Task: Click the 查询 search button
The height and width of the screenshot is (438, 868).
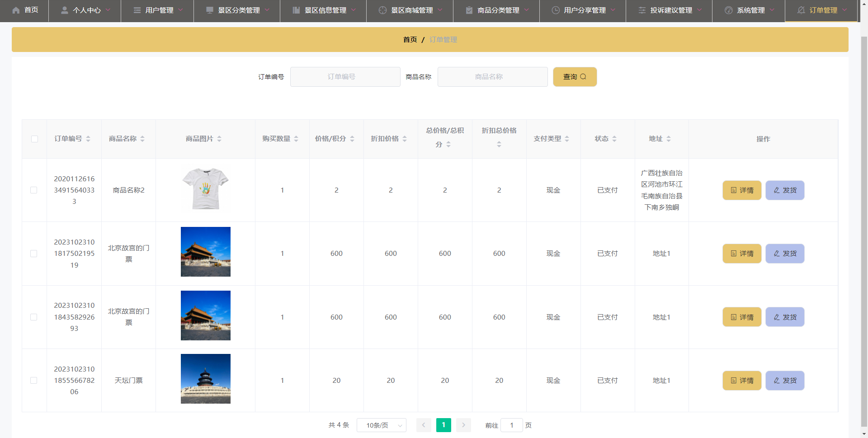Action: pos(575,77)
